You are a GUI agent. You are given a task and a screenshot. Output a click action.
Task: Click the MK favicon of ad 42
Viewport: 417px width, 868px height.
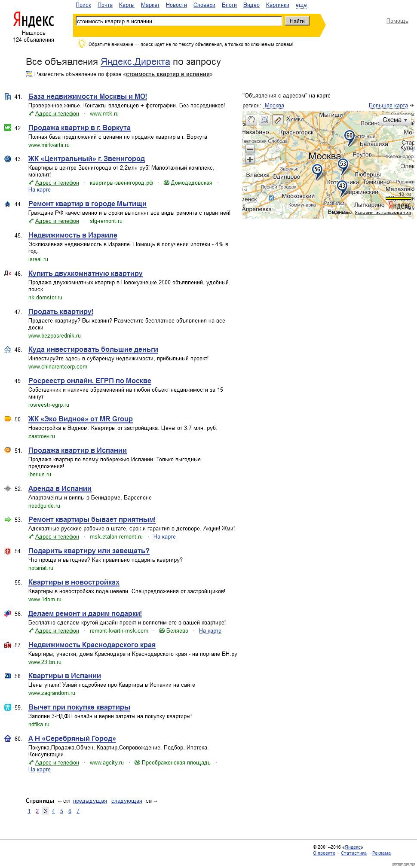pos(7,128)
